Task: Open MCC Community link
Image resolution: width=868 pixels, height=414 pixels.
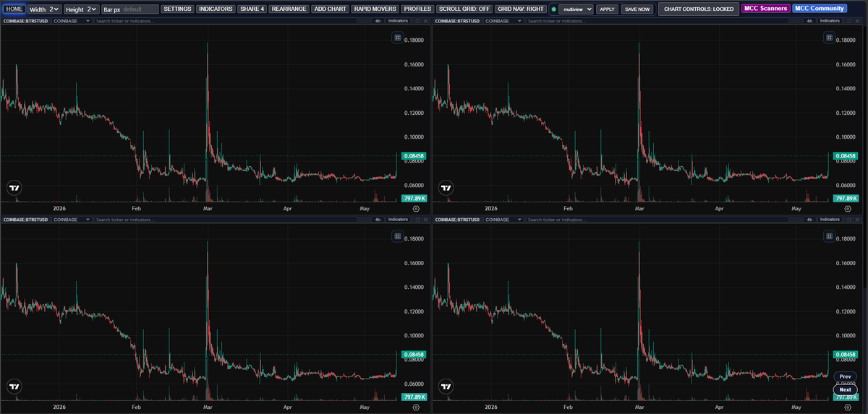Action: 820,9
